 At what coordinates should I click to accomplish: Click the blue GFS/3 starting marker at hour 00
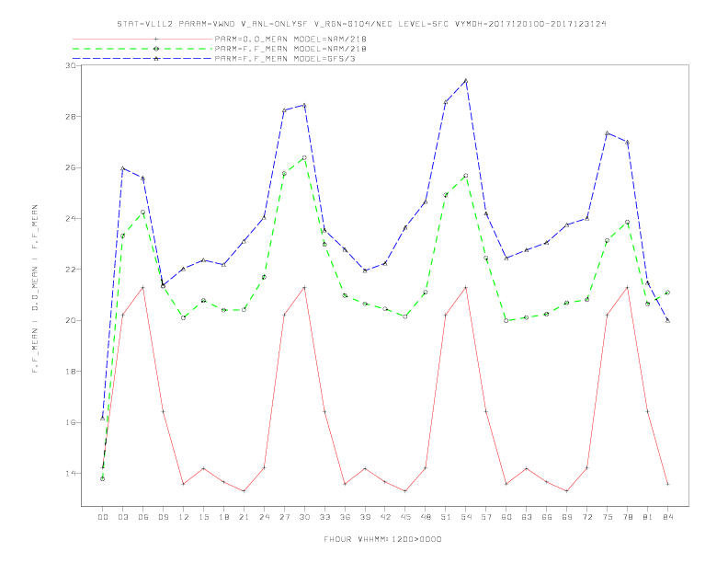coord(103,418)
